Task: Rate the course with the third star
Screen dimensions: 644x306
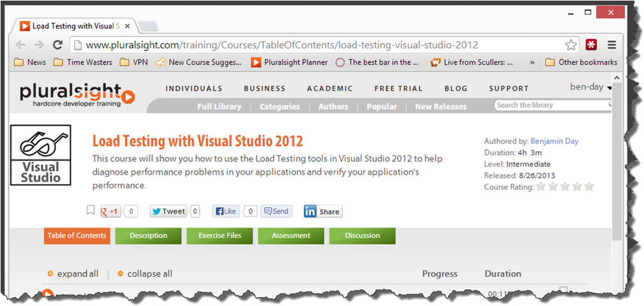Action: coord(565,187)
